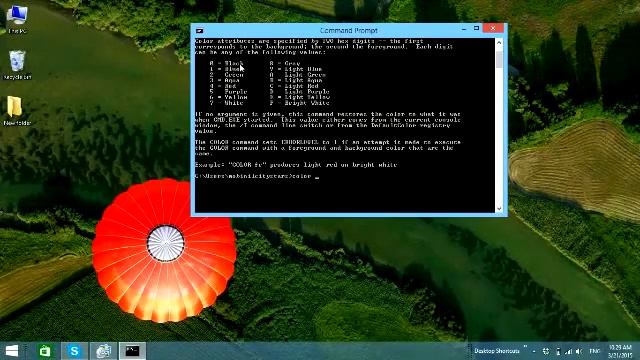
Task: Click the '8 = Gray' color entry
Action: tap(285, 63)
